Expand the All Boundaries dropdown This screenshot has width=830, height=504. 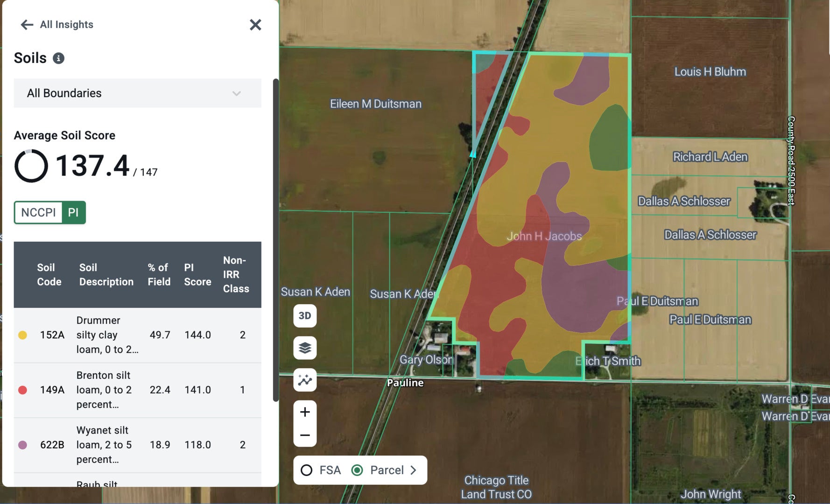coord(138,93)
